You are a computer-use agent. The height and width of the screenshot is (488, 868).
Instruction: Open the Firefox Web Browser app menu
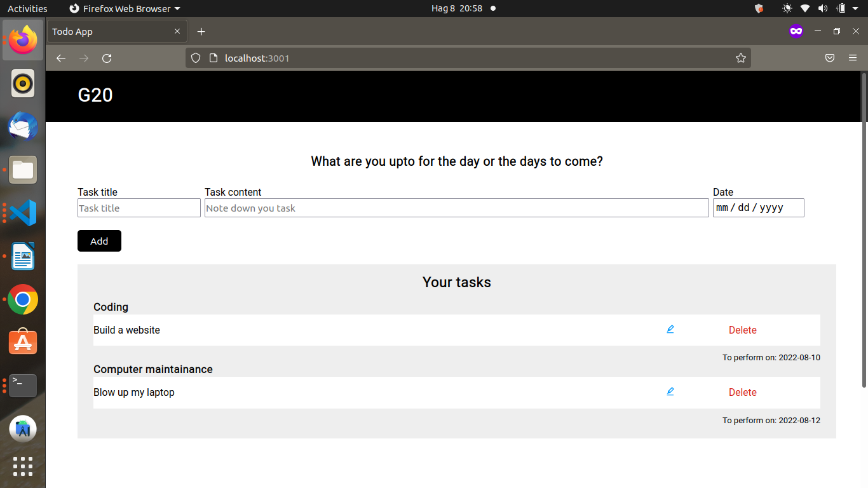click(125, 9)
